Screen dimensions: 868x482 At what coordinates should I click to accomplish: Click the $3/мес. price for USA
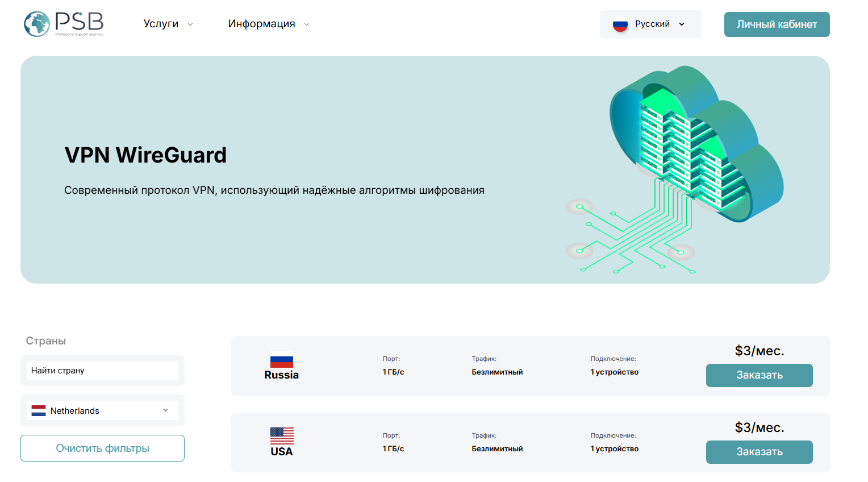759,427
